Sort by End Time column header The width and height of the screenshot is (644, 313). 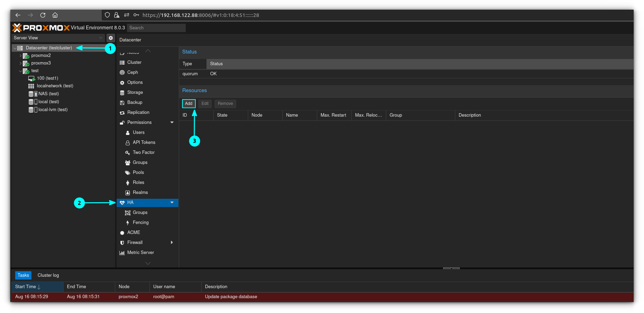(89, 287)
